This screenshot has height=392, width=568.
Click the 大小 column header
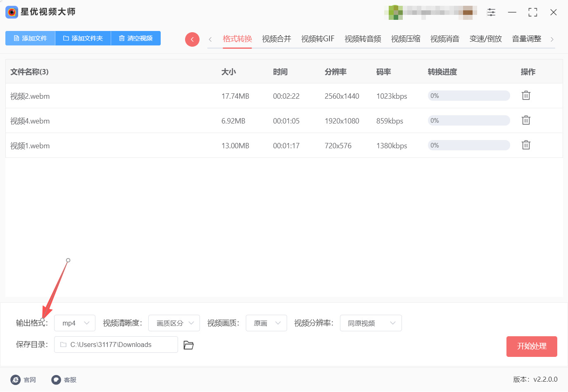pos(228,72)
